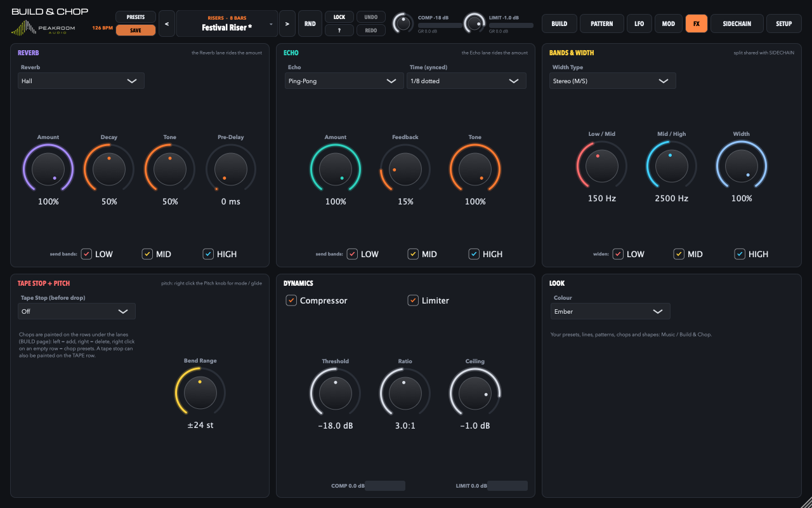Uncheck Reverb LOW send band

click(x=86, y=254)
